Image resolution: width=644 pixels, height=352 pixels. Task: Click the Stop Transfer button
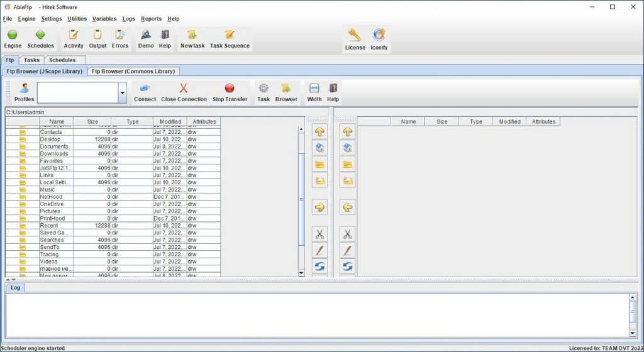coord(230,92)
